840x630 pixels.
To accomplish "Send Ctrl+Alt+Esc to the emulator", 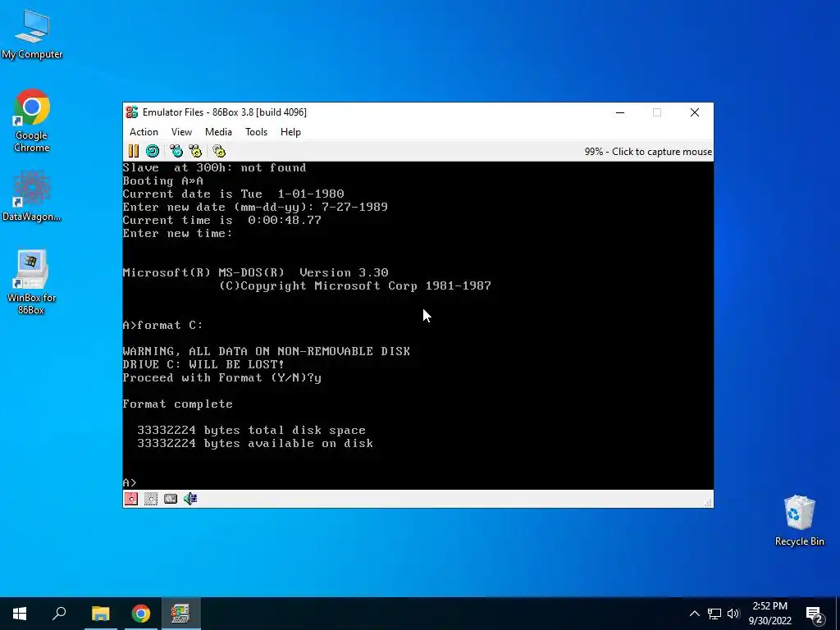I will coord(195,151).
